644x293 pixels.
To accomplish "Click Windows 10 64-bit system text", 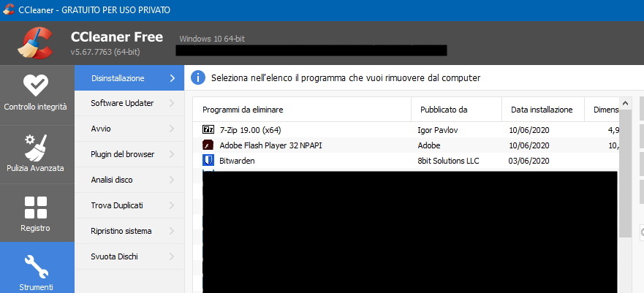I will pos(212,39).
